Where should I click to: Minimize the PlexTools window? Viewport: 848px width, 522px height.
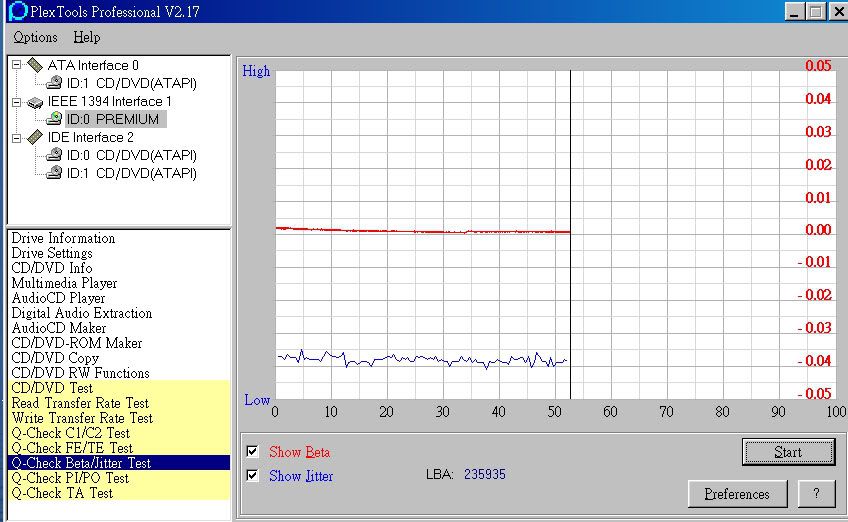(x=794, y=11)
